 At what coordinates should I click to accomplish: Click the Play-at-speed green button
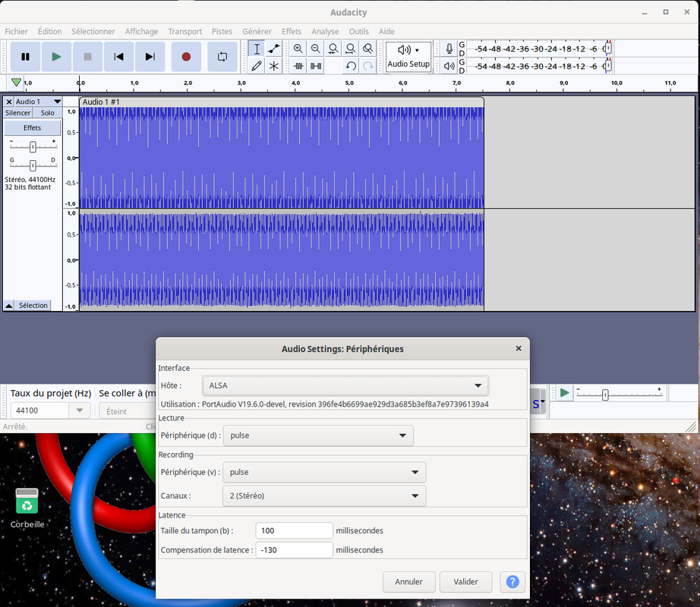(564, 393)
